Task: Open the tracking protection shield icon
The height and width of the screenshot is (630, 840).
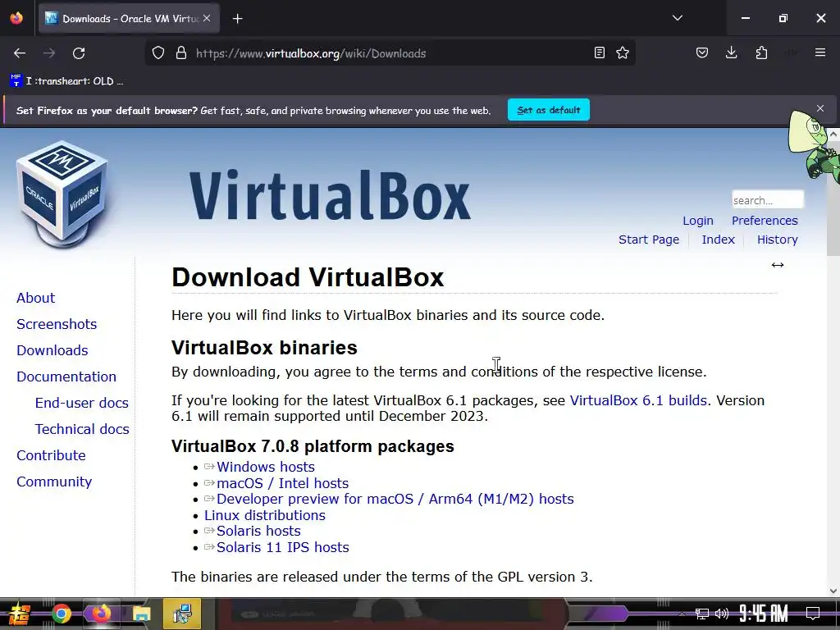Action: point(158,53)
